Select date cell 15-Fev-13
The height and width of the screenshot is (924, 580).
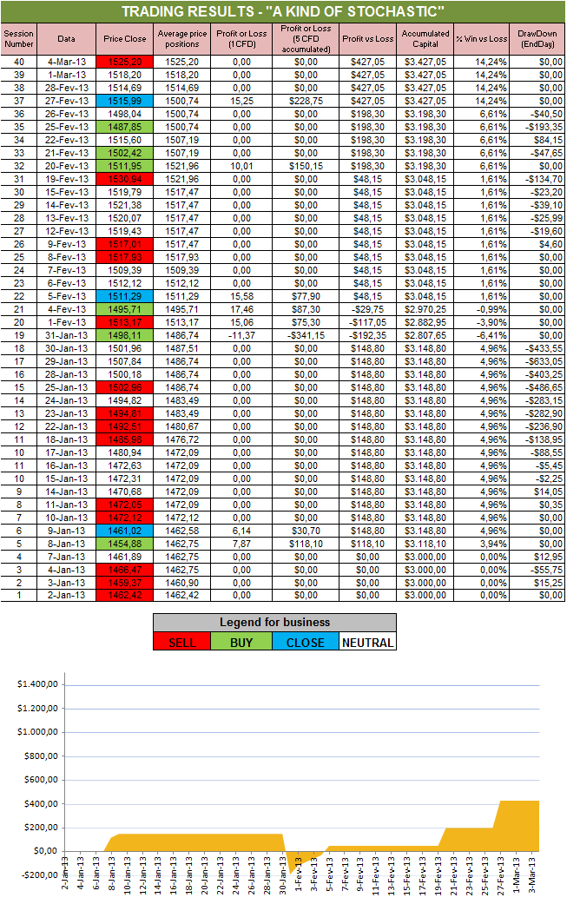(67, 192)
